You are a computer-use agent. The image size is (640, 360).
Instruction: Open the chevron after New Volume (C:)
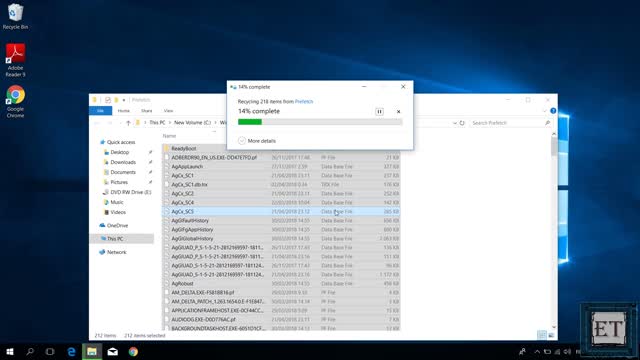pyautogui.click(x=216, y=122)
